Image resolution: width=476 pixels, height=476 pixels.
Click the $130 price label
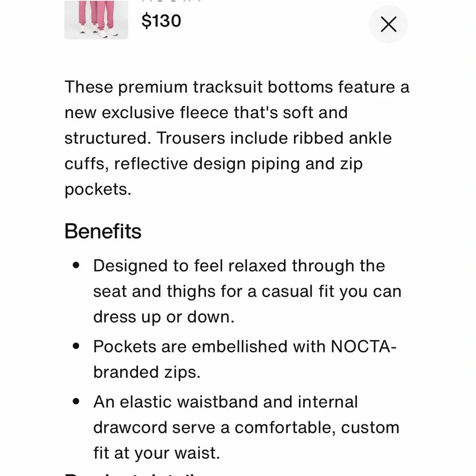coord(161,20)
